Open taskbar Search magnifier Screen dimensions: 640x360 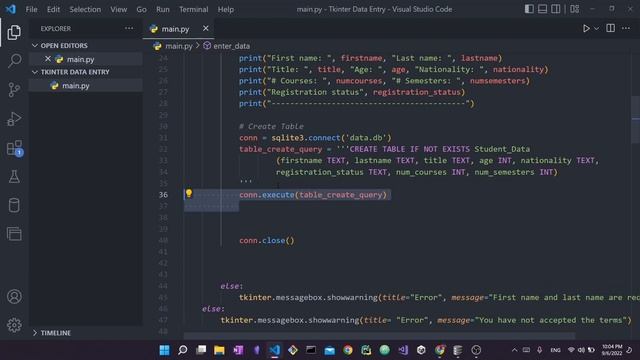(x=182, y=350)
